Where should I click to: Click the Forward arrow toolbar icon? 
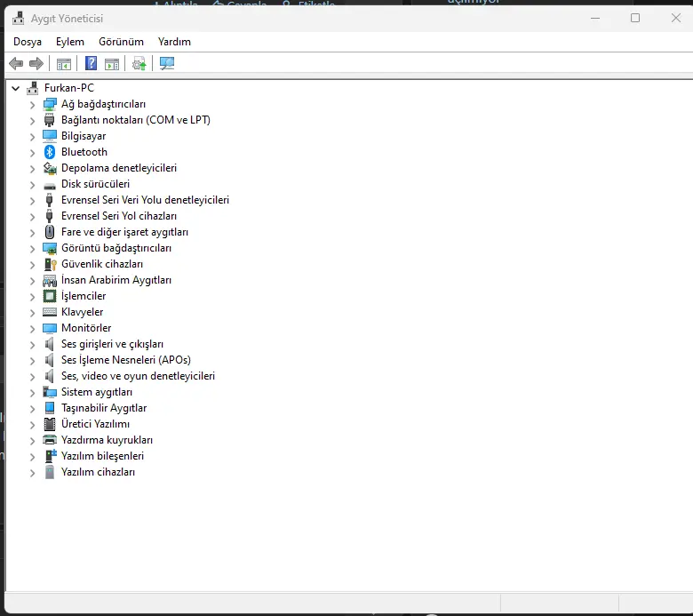pos(36,64)
